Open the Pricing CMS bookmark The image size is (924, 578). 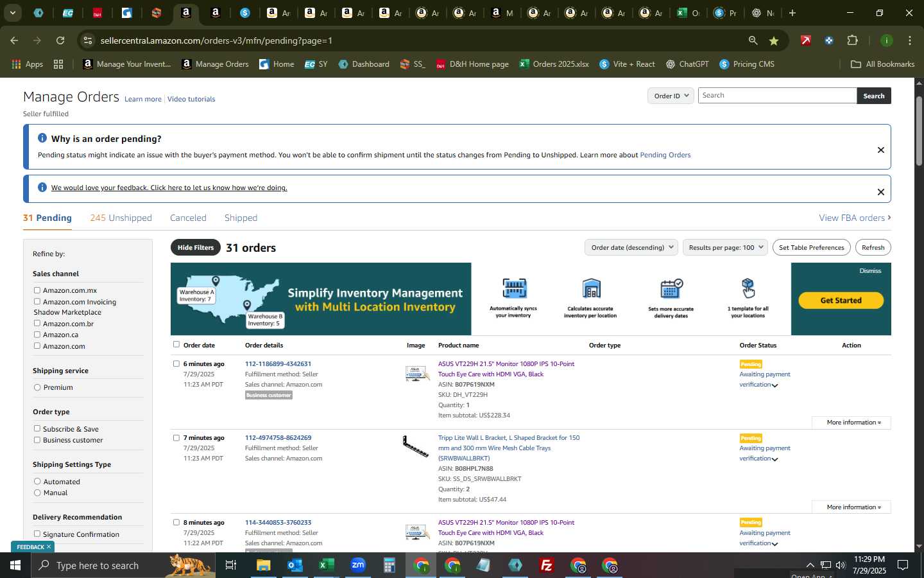[747, 64]
